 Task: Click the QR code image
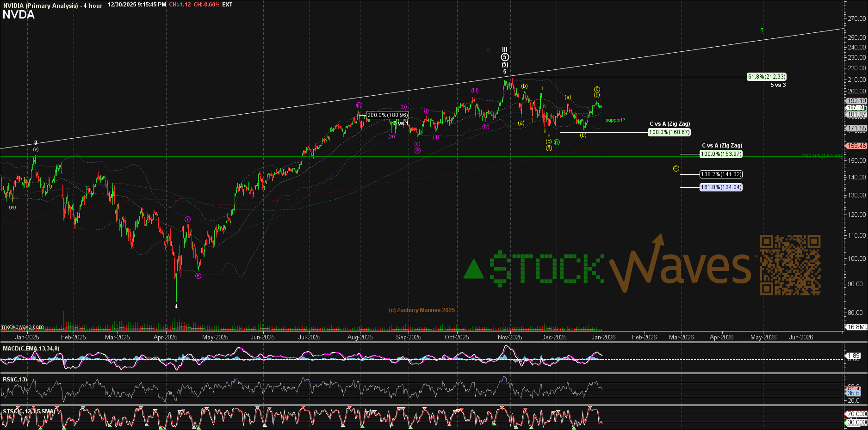(790, 265)
